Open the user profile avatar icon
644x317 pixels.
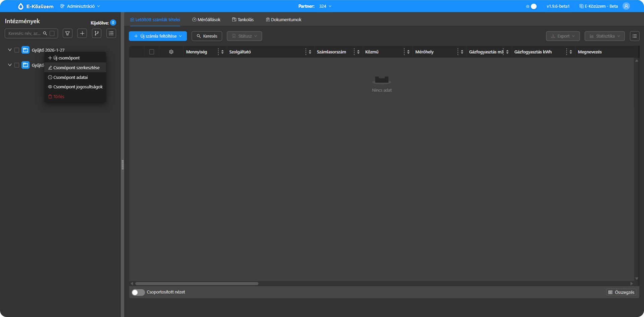click(x=626, y=6)
